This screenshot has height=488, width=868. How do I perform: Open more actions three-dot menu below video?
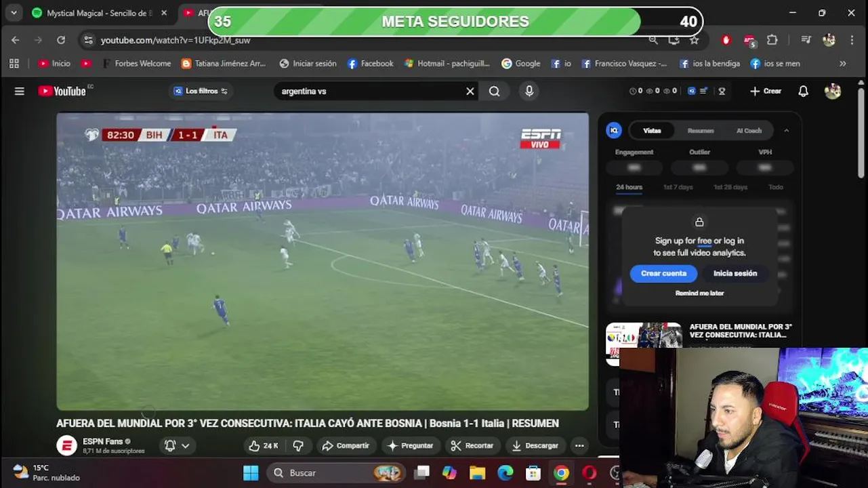pyautogui.click(x=579, y=445)
